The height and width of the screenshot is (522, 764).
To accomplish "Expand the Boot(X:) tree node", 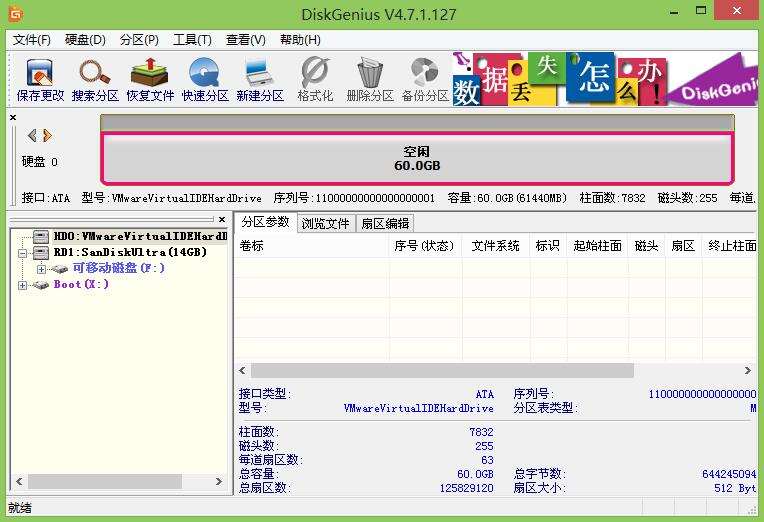I will [22, 285].
